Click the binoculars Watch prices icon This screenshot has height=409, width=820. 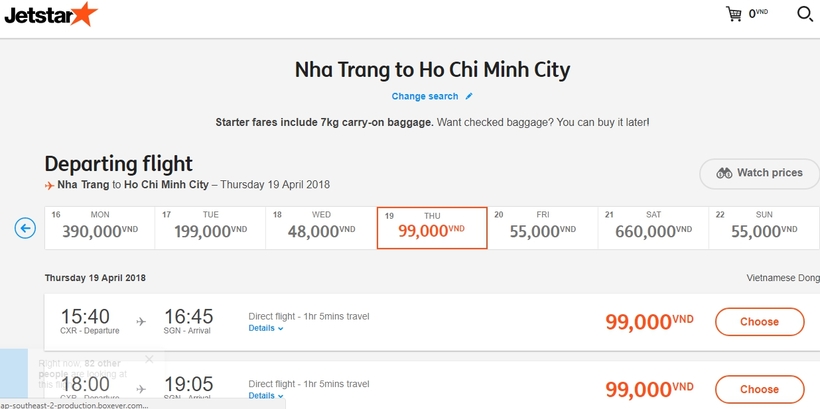click(724, 173)
